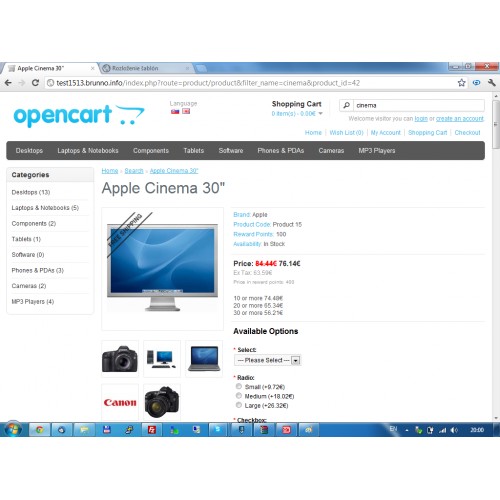Screen dimensions: 500x500
Task: Open the My Account link
Action: (386, 133)
